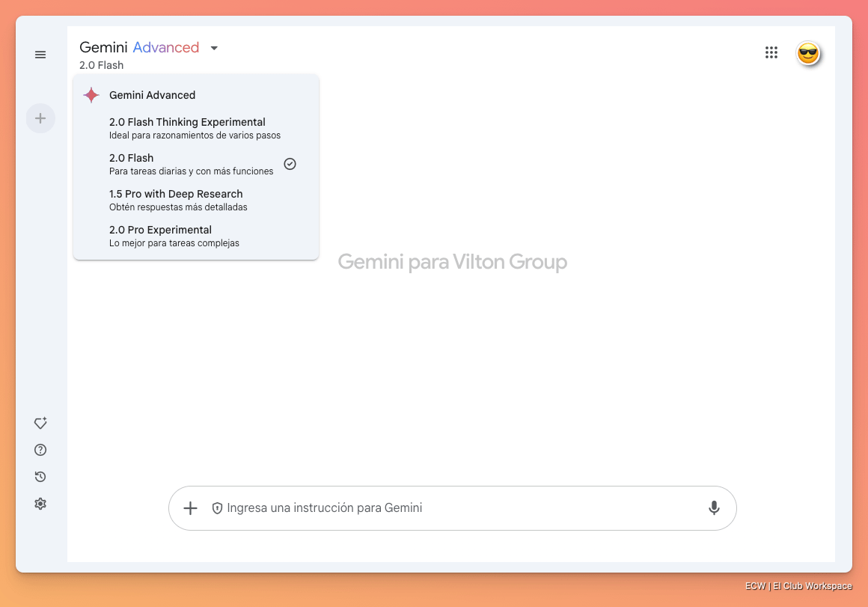Open the Help question mark icon
Image resolution: width=868 pixels, height=607 pixels.
pyautogui.click(x=40, y=450)
